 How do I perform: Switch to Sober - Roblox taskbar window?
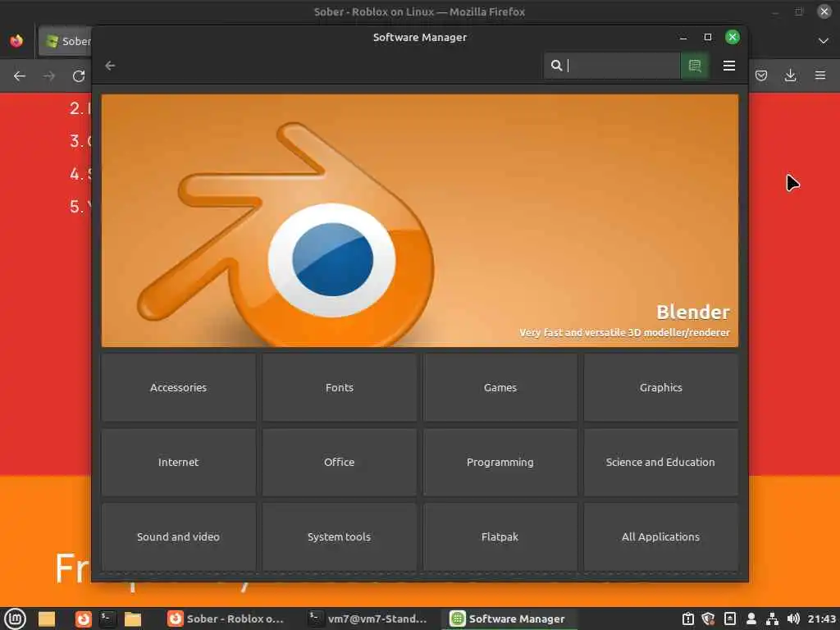(226, 619)
